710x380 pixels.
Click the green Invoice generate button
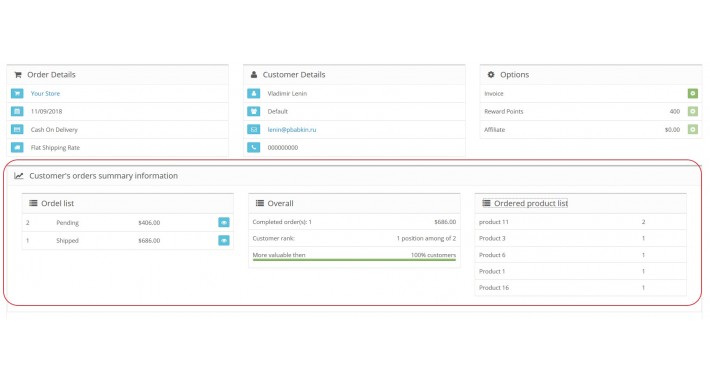click(692, 93)
